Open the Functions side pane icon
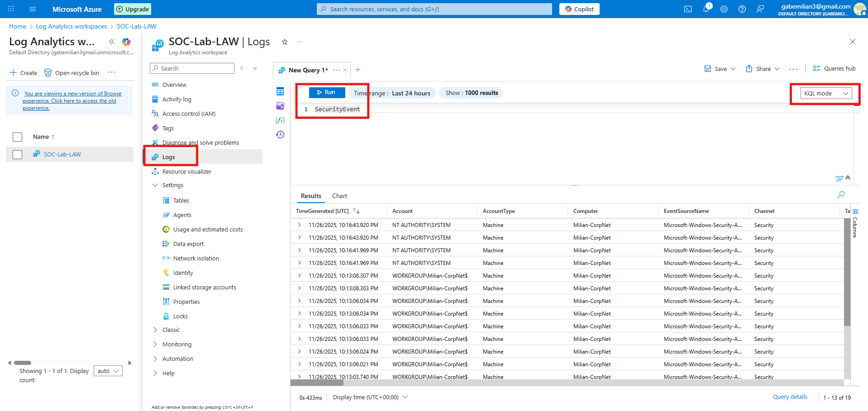 click(280, 120)
